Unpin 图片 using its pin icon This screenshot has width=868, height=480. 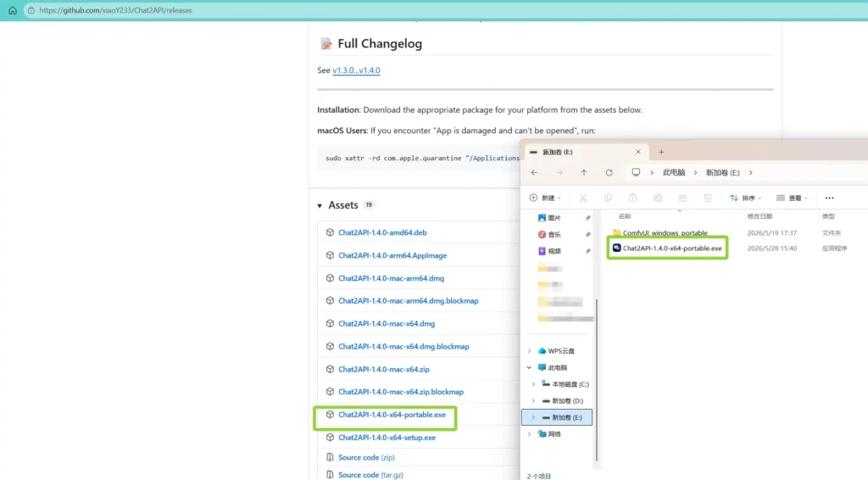point(588,218)
